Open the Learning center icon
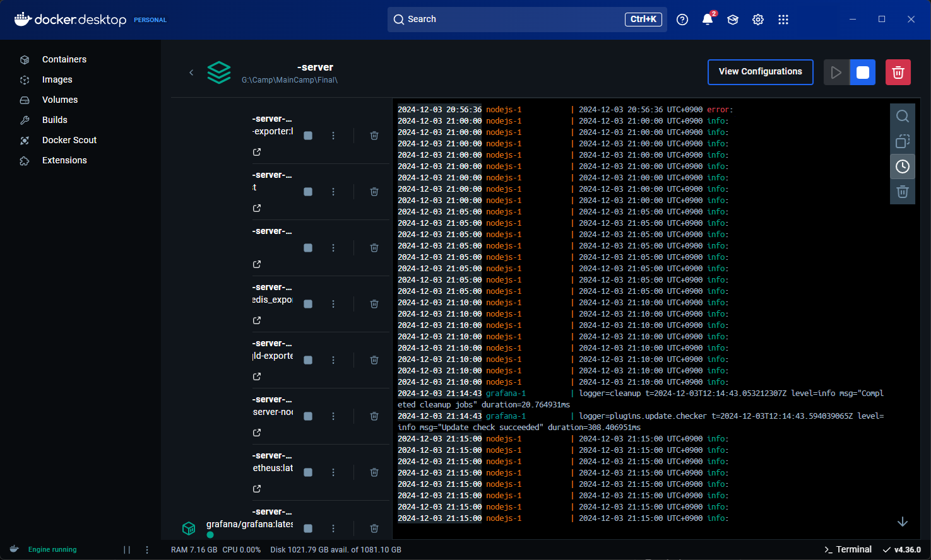The width and height of the screenshot is (931, 560). [733, 20]
